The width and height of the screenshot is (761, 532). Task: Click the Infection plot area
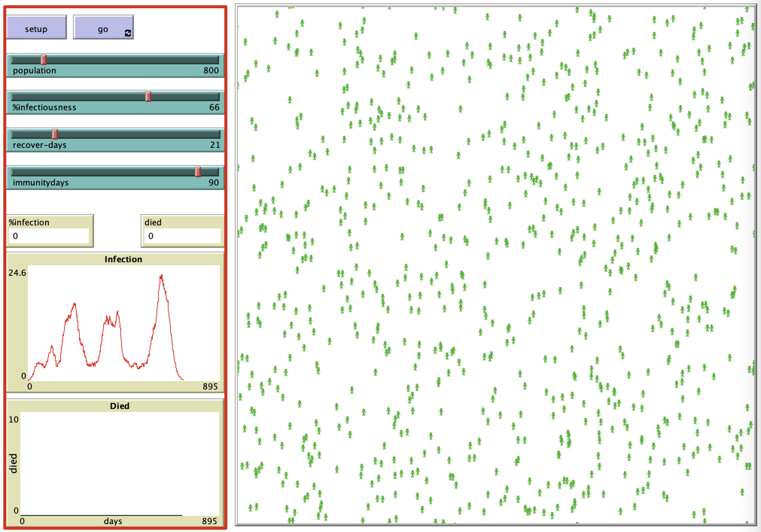point(124,323)
